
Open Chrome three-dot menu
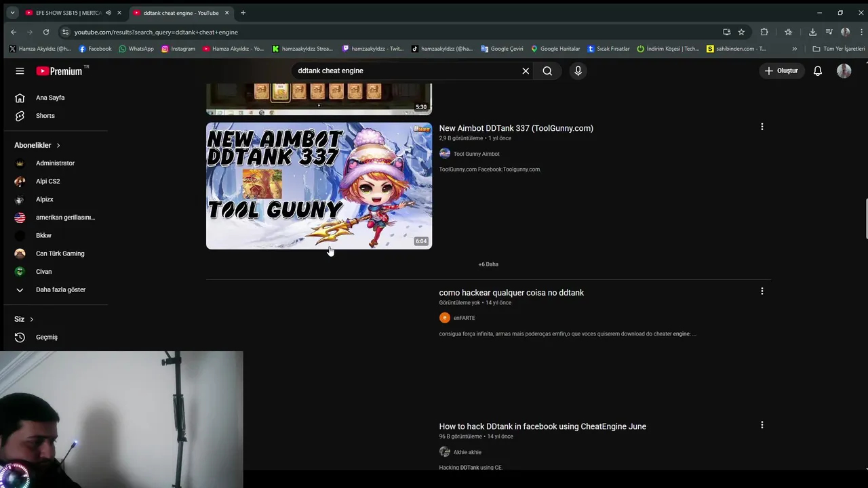coord(861,32)
